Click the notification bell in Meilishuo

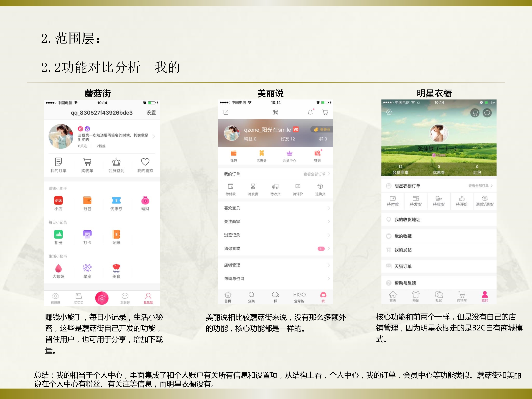[310, 112]
